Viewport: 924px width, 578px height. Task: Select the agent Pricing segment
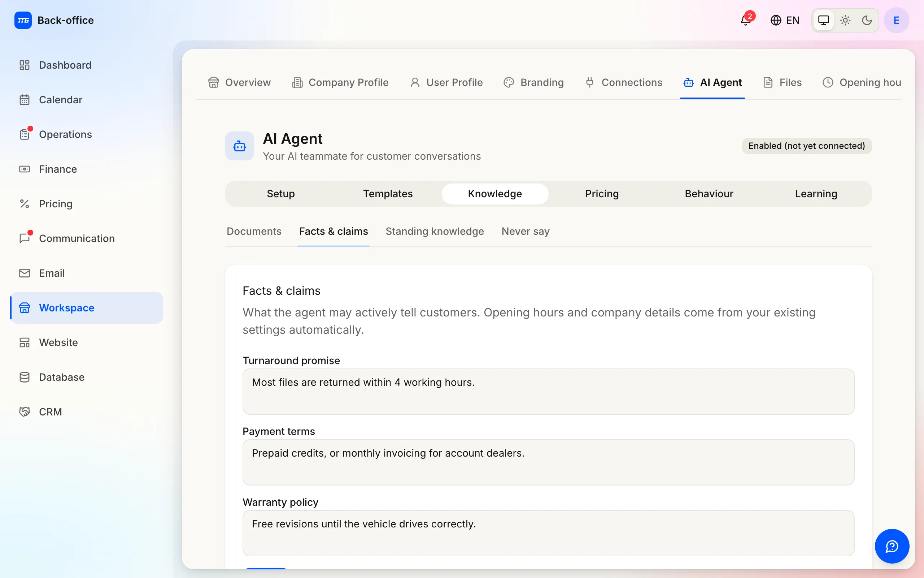[602, 194]
